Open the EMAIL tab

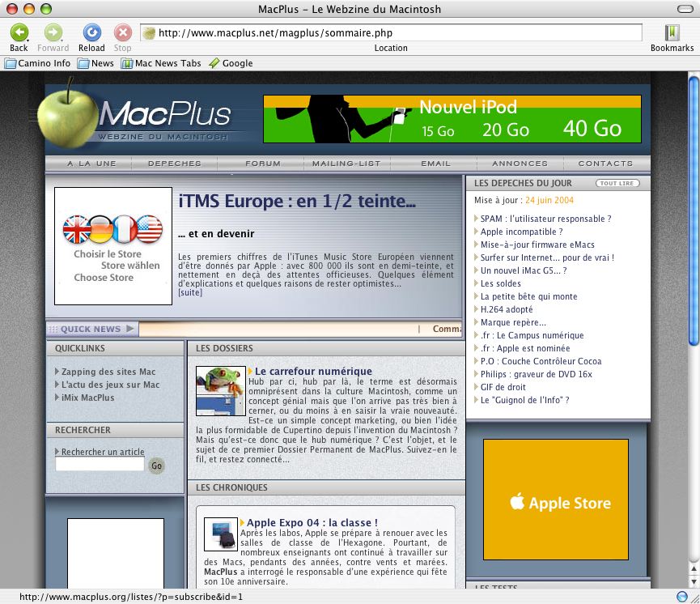pyautogui.click(x=435, y=164)
